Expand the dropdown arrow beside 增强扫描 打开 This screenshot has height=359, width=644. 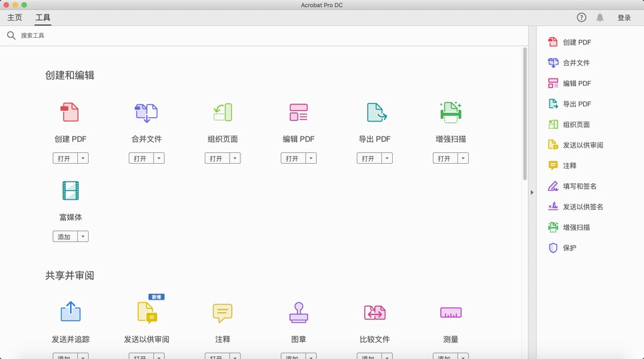pyautogui.click(x=463, y=158)
